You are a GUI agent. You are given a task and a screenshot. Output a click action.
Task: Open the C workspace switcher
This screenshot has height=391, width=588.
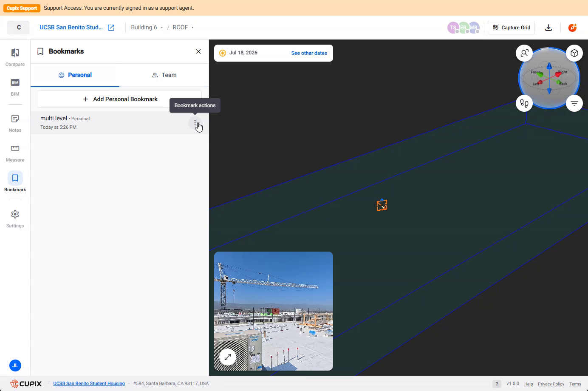[18, 28]
